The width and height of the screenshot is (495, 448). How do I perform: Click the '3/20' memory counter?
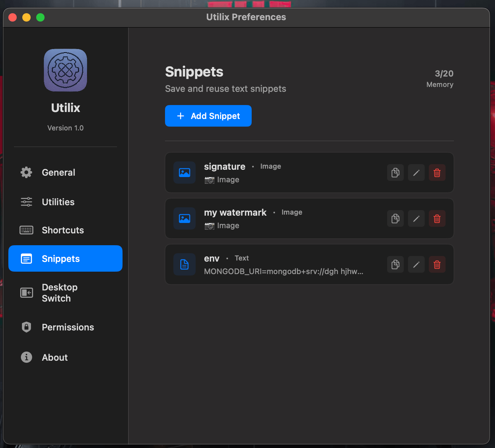pyautogui.click(x=444, y=73)
